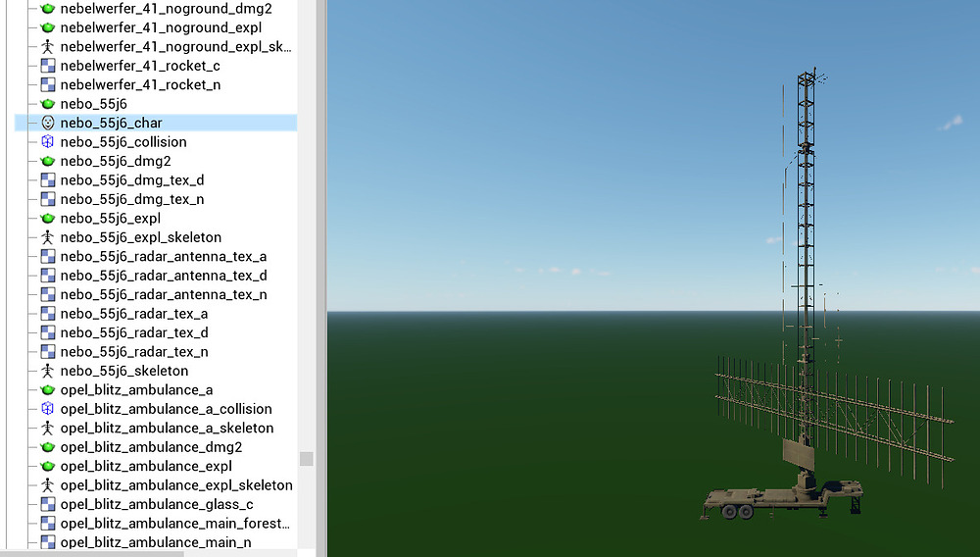Click the teapot icon beside opel_blitz_ambulance_a
Image resolution: width=980 pixels, height=557 pixels.
[x=47, y=390]
